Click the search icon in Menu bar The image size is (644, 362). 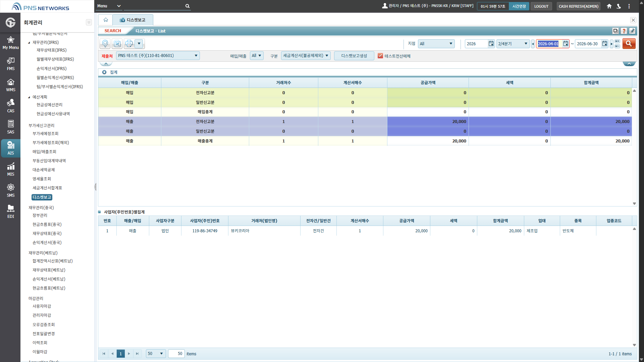pyautogui.click(x=187, y=6)
